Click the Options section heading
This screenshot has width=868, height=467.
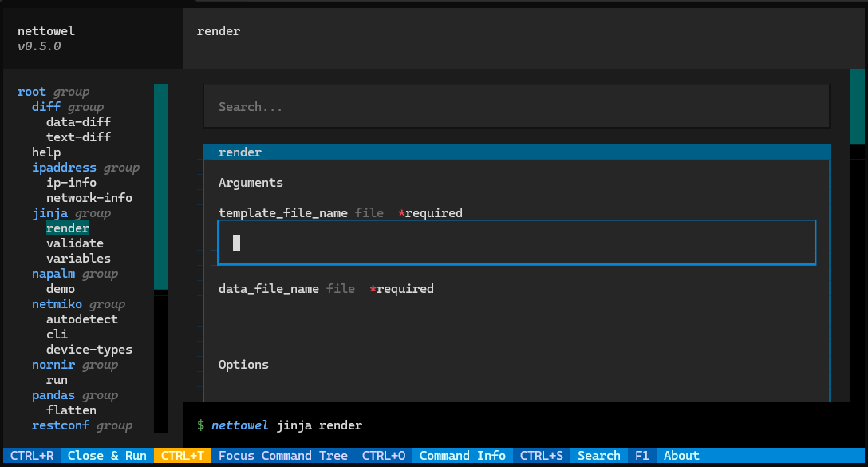coord(243,365)
